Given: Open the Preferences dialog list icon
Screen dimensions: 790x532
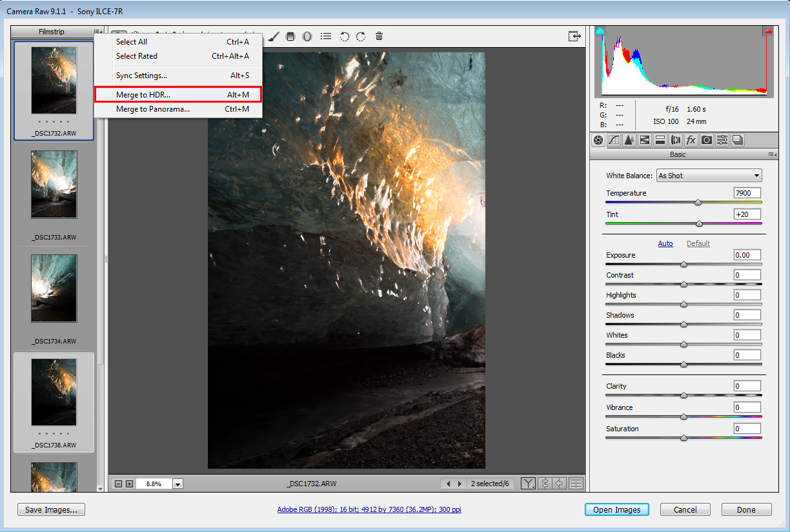Looking at the screenshot, I should (x=326, y=36).
